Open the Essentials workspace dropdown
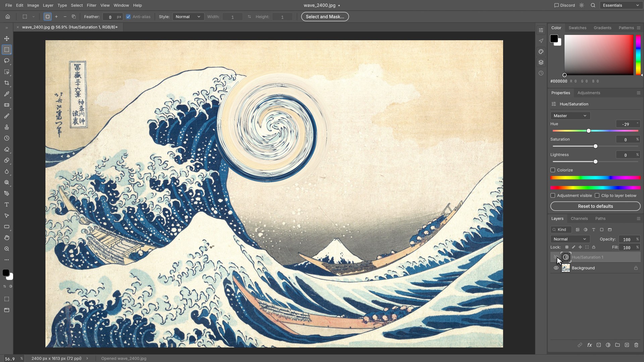 pos(621,5)
